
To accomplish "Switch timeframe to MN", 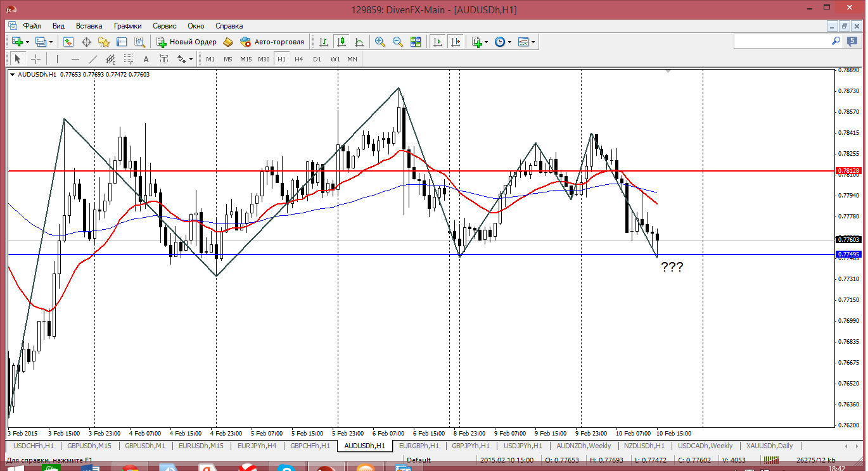I will 352,59.
